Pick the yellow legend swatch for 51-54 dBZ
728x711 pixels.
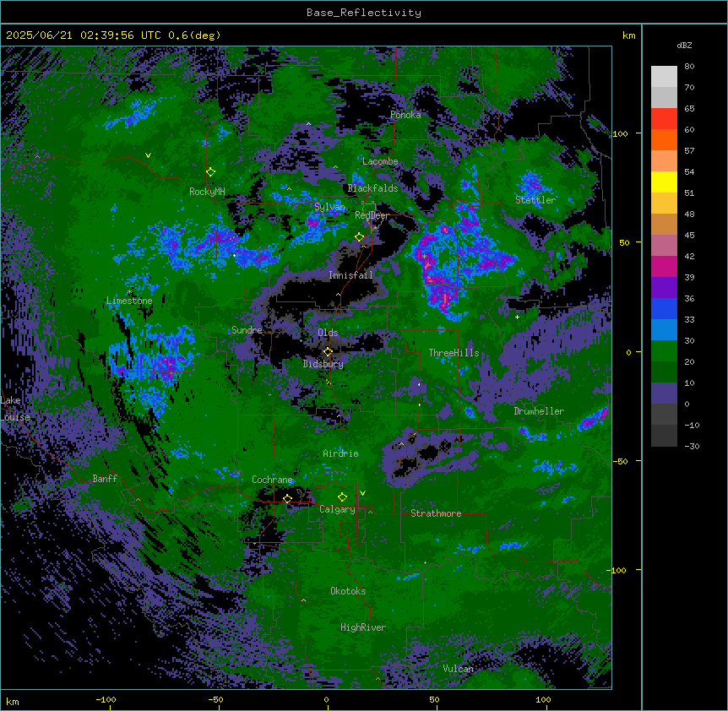click(664, 182)
